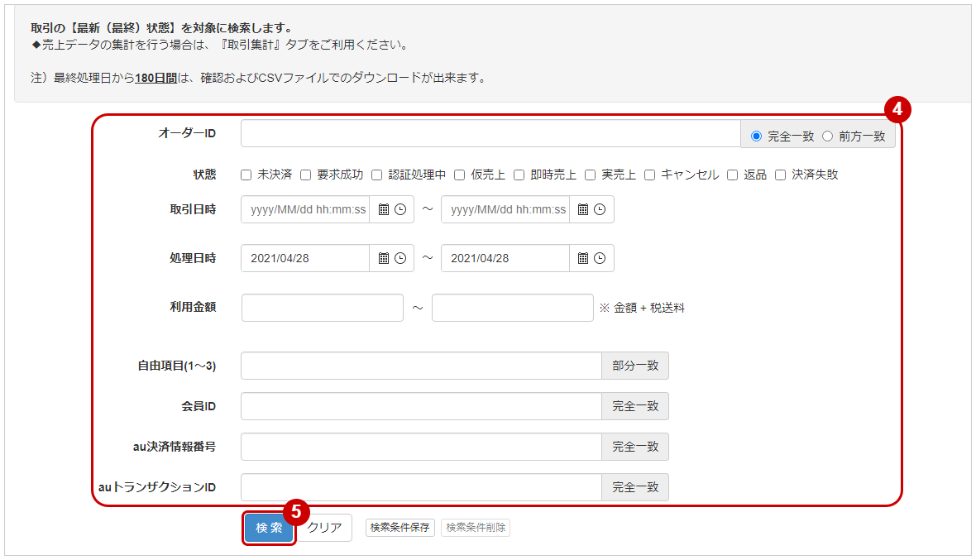Enable the 未決済 status checkbox
This screenshot has height=560, width=976.
[245, 175]
